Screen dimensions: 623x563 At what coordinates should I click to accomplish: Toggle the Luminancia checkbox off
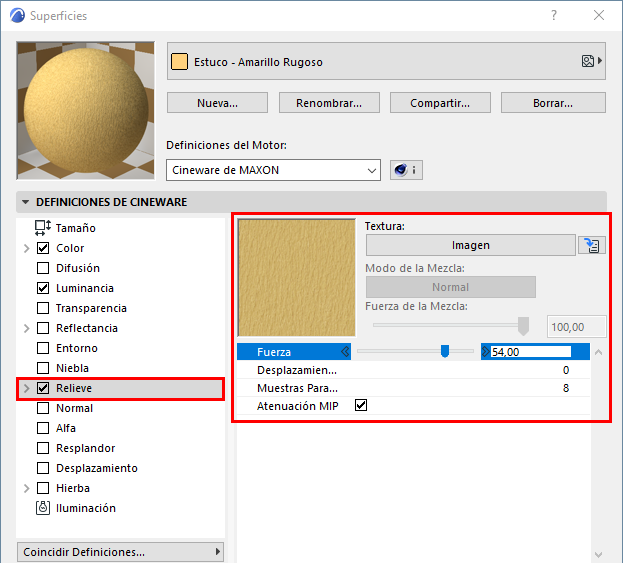point(43,288)
